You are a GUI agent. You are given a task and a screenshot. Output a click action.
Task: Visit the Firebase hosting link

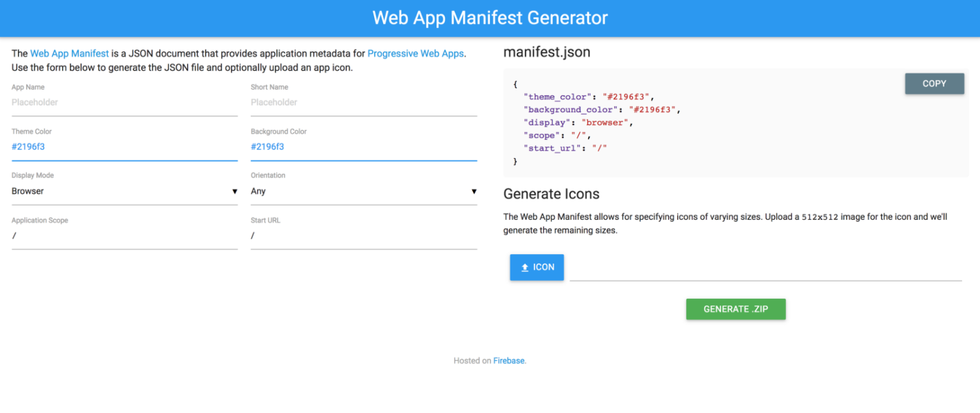click(x=509, y=361)
